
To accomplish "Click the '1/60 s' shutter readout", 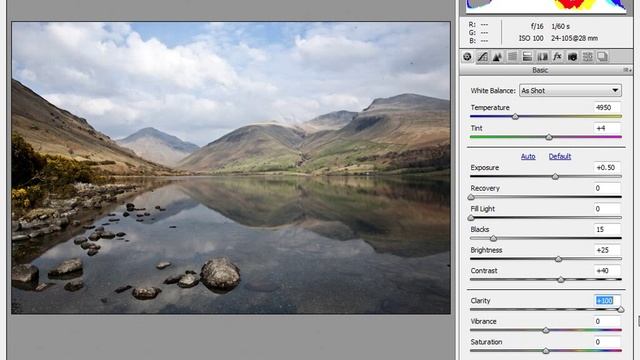I will (x=560, y=27).
